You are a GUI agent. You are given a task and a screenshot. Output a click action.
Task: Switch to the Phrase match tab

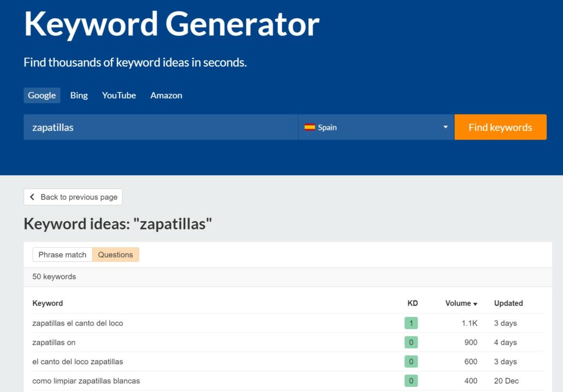[x=62, y=254]
